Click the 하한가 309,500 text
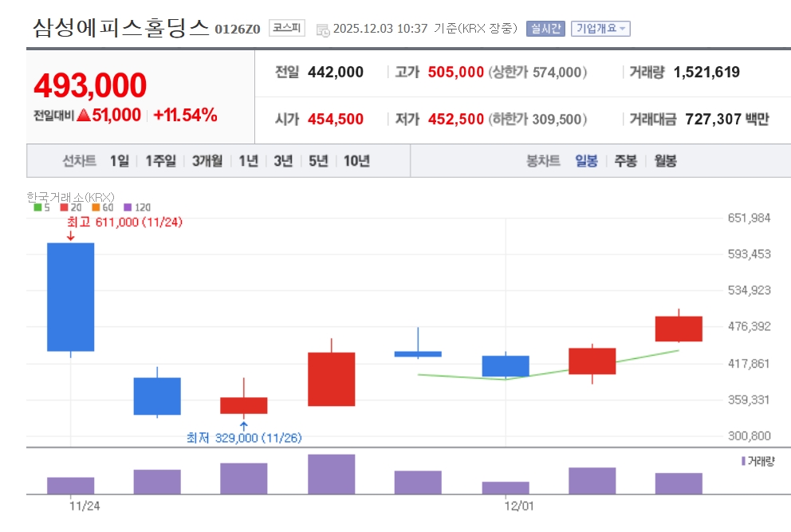This screenshot has width=791, height=532. 537,119
